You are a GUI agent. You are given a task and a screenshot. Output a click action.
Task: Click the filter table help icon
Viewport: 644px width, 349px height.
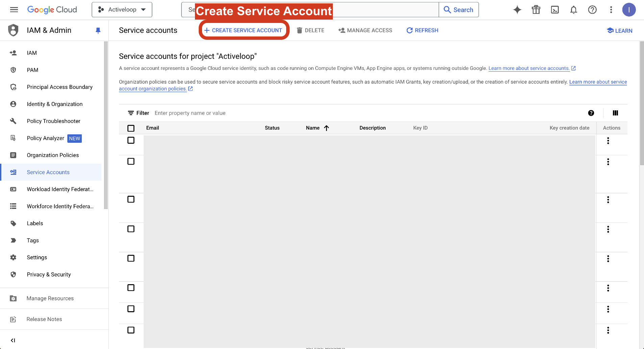click(x=591, y=113)
